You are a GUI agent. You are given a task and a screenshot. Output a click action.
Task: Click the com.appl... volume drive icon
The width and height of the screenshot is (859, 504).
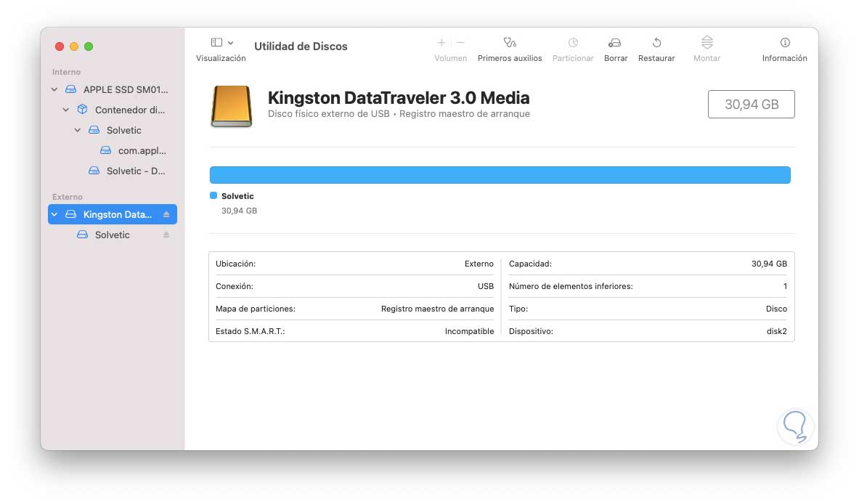click(106, 150)
